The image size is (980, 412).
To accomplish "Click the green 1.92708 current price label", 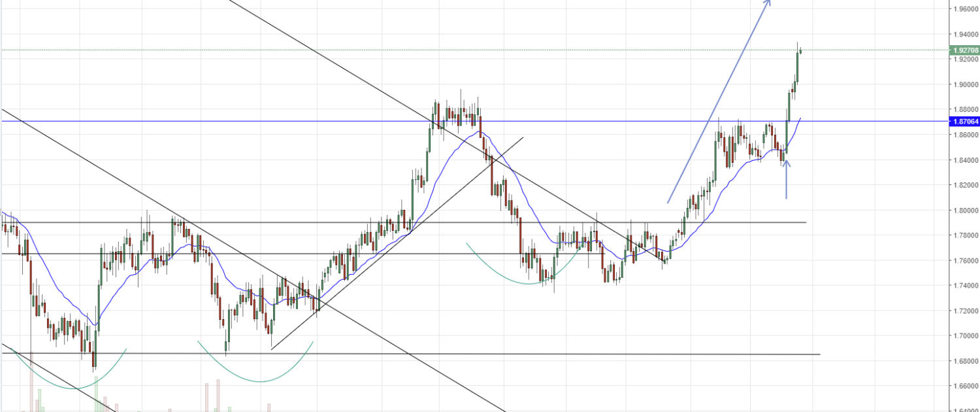I will click(966, 50).
